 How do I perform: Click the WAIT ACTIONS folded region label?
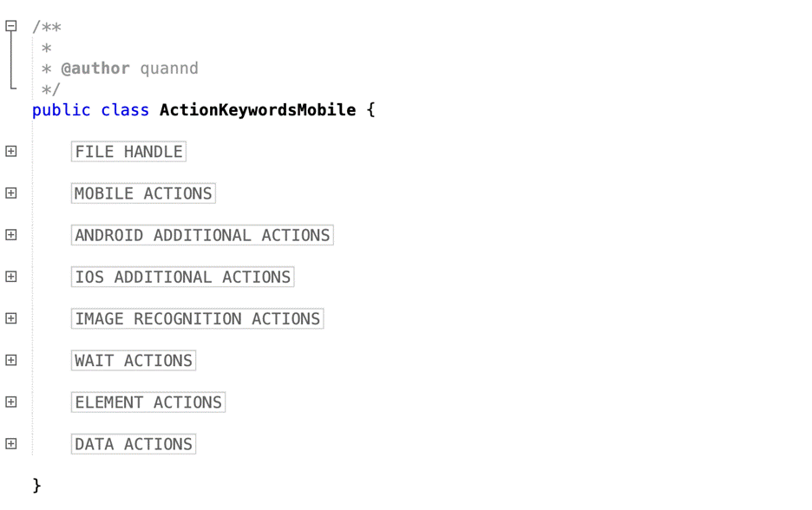[x=133, y=361]
